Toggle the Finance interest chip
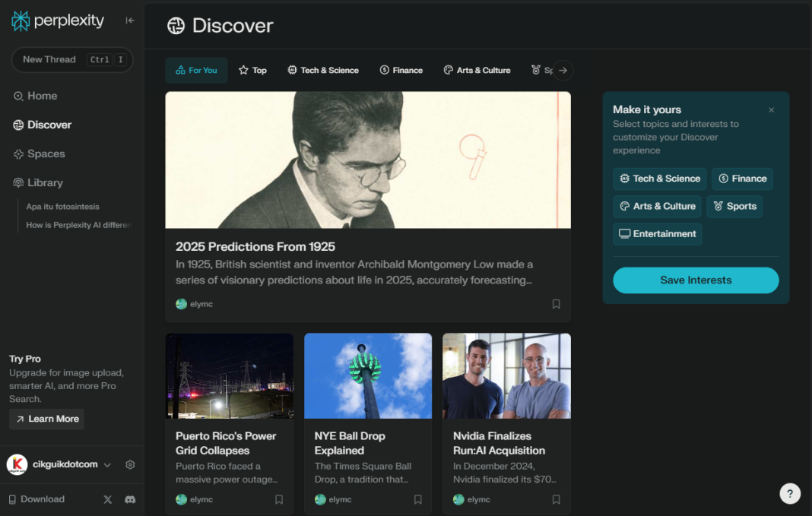The width and height of the screenshot is (812, 516). click(x=742, y=179)
